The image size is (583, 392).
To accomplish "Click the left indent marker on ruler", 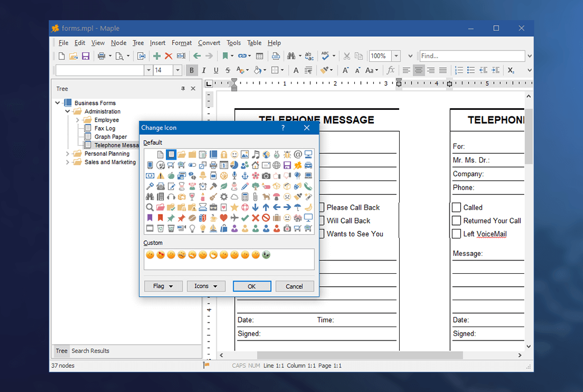I will pos(234,87).
